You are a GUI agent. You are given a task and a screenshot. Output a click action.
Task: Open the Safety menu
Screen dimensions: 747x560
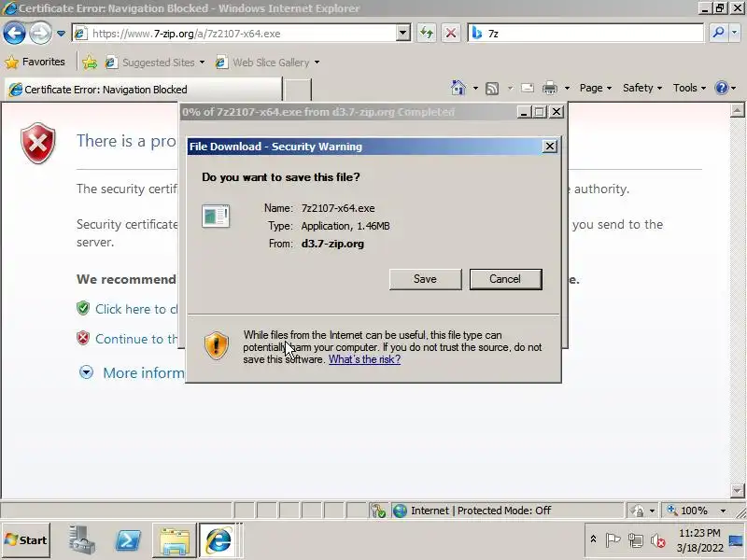[642, 88]
